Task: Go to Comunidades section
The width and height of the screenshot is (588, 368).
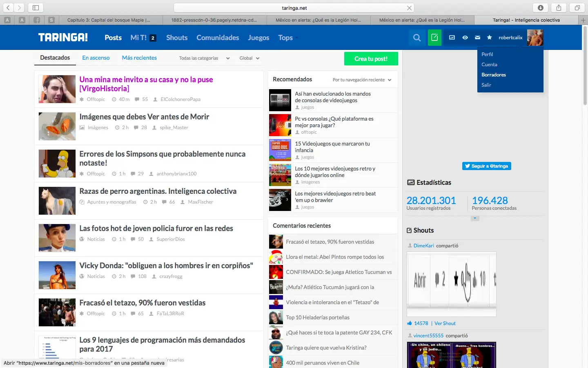Action: point(218,38)
